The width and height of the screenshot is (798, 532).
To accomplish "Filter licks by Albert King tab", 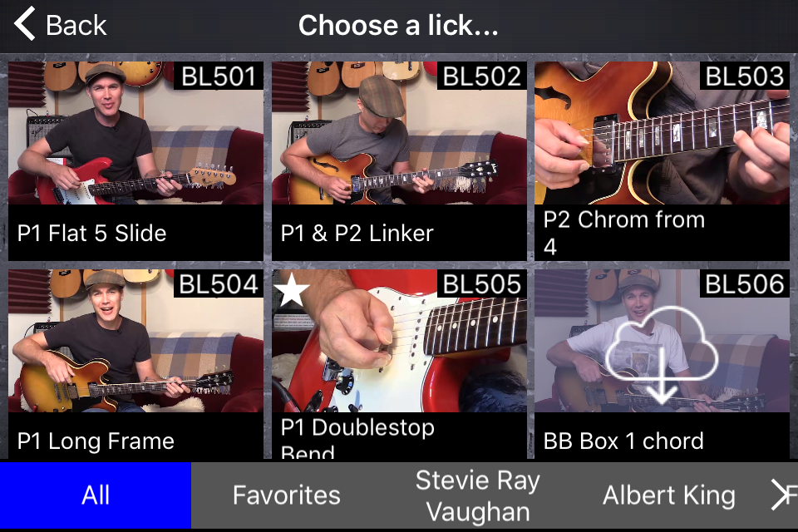I will pyautogui.click(x=668, y=495).
